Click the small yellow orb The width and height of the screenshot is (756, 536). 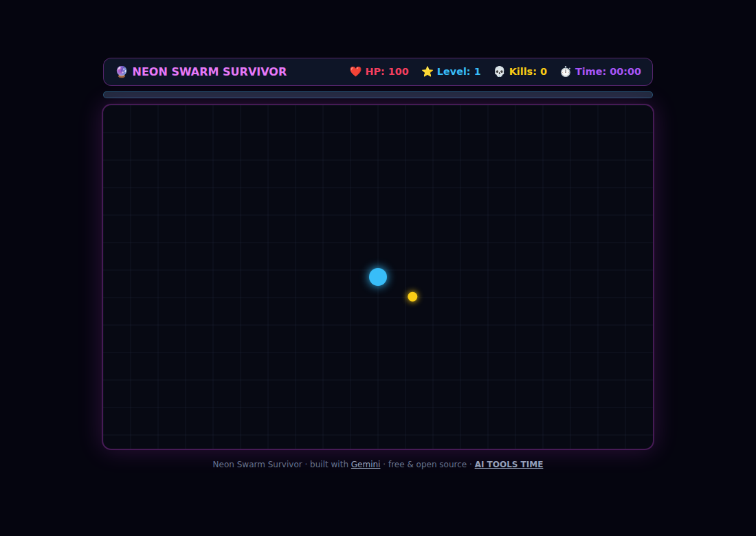[412, 296]
